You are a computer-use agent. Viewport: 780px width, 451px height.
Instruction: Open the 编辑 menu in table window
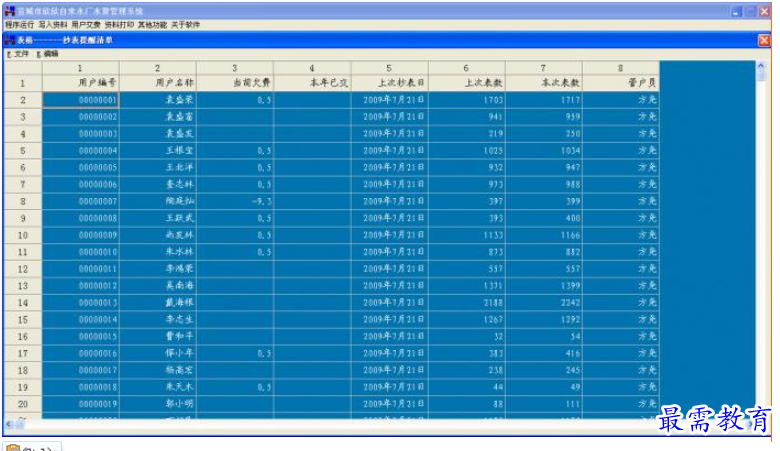tap(48, 54)
